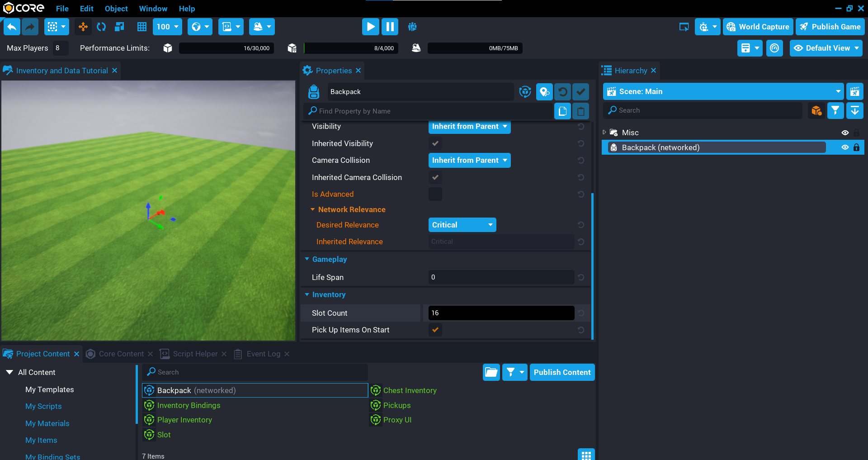Activate the Move transform tool

click(83, 27)
